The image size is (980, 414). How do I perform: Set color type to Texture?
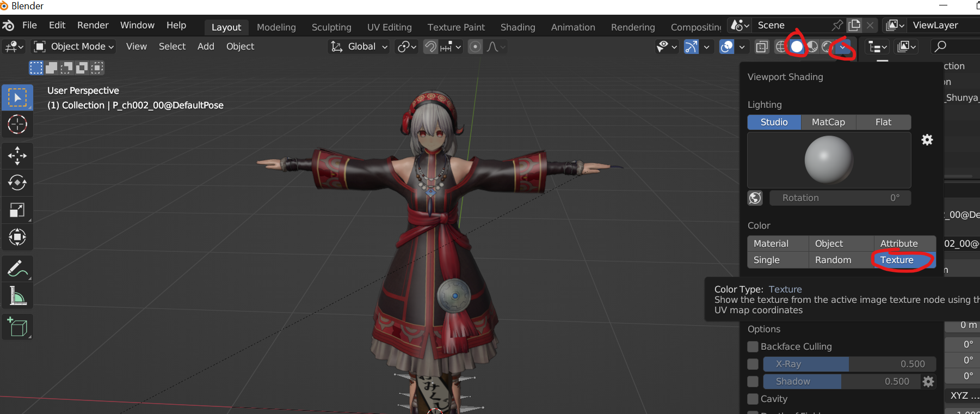click(905, 260)
